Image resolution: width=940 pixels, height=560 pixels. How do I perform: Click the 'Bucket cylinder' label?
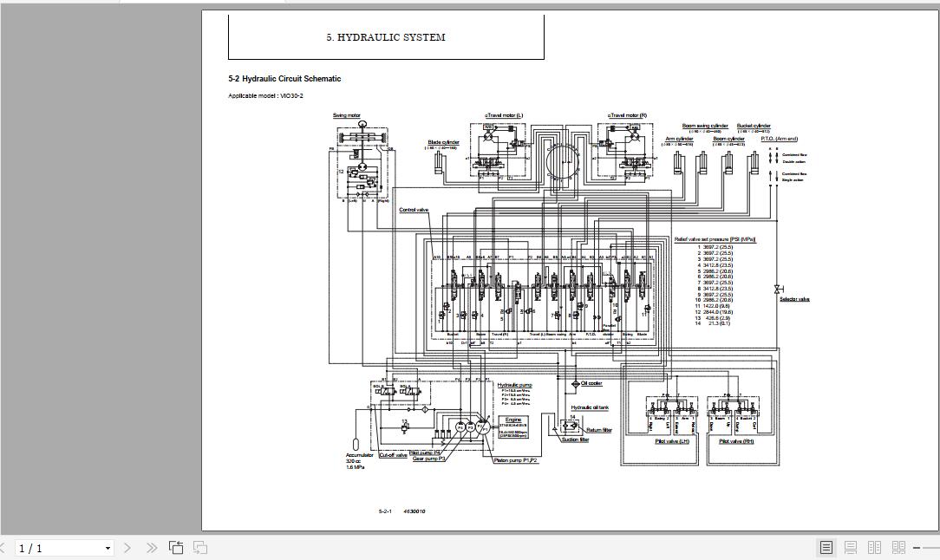pos(754,126)
